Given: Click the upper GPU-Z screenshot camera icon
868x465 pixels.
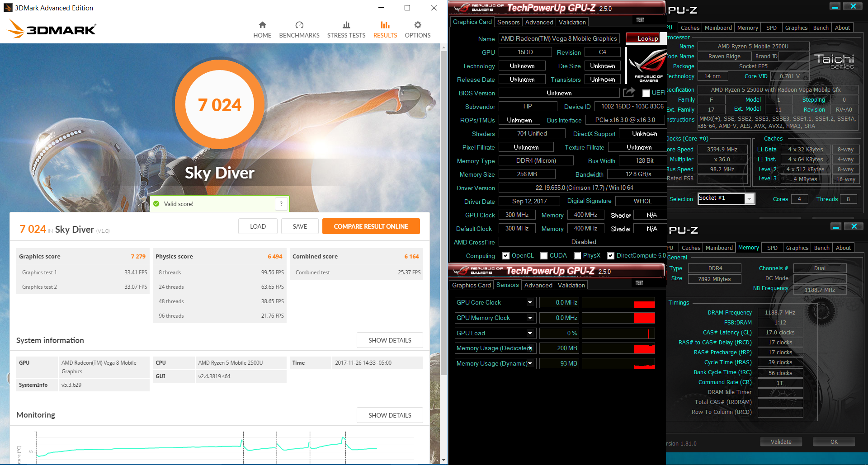Looking at the screenshot, I should tap(640, 20).
